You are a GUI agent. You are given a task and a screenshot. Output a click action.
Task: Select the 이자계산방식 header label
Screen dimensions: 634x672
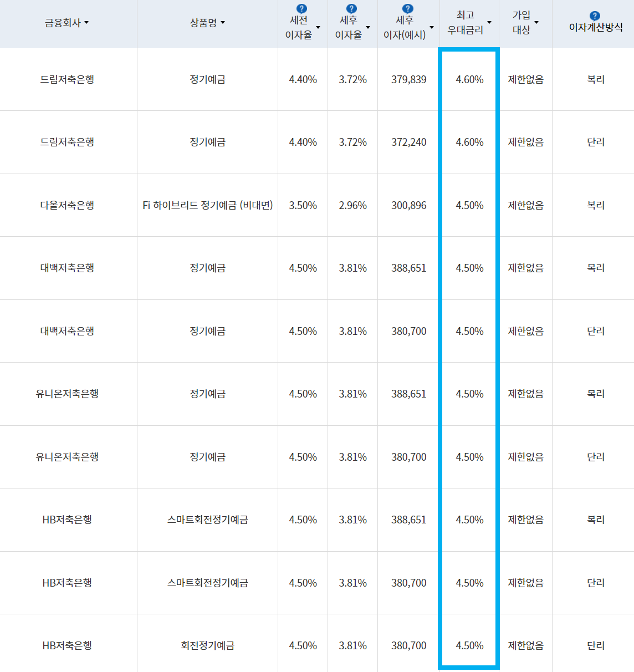pos(596,27)
